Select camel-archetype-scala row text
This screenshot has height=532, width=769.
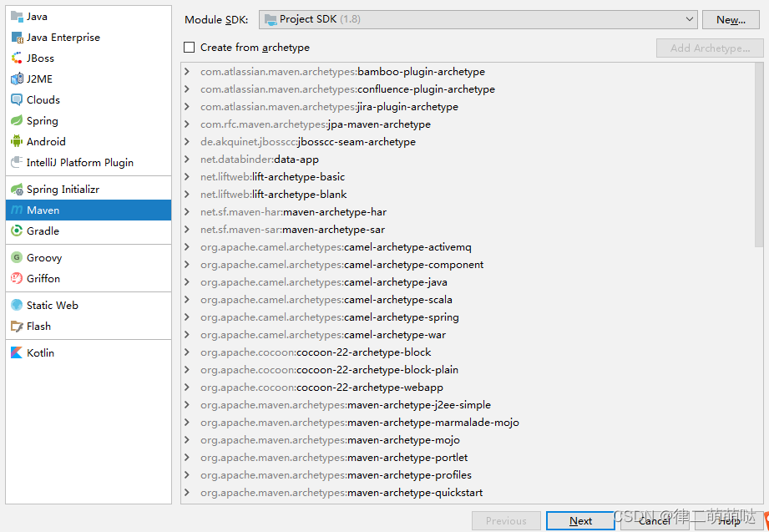coord(326,299)
